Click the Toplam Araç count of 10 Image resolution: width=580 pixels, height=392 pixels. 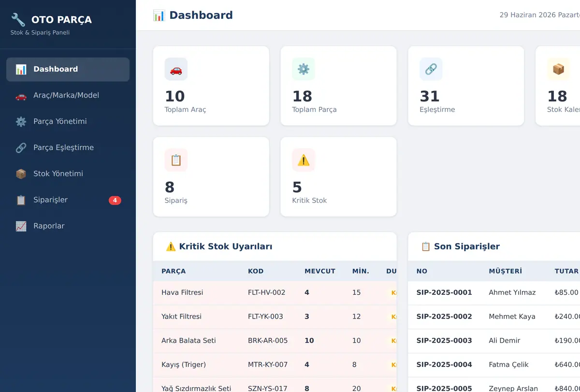click(x=175, y=96)
